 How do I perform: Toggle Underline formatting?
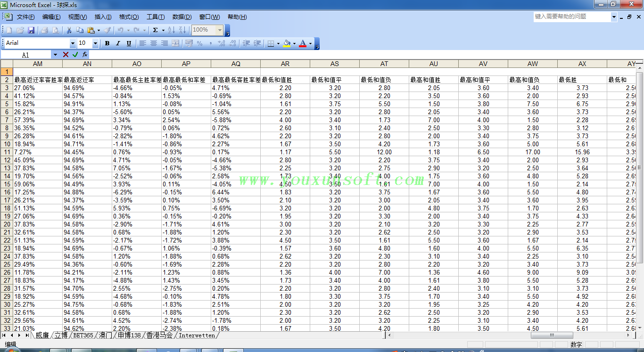click(129, 43)
